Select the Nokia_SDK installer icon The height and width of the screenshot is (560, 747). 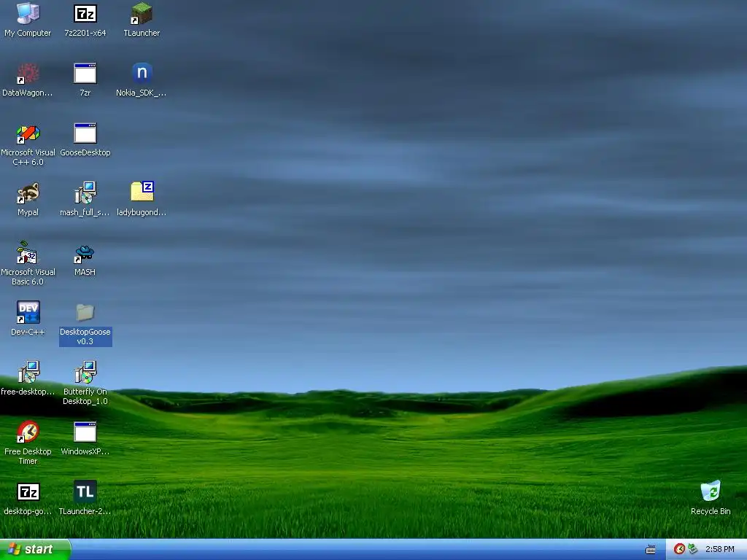click(142, 74)
